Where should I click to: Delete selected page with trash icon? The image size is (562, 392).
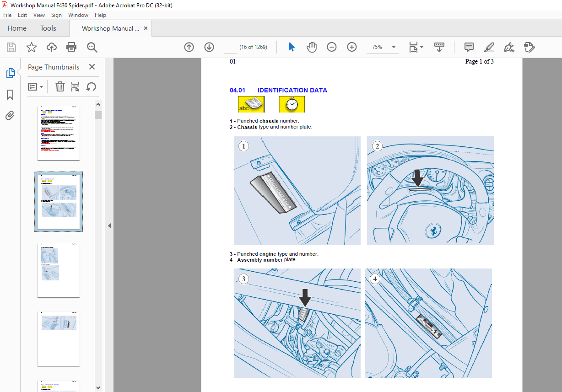[60, 86]
